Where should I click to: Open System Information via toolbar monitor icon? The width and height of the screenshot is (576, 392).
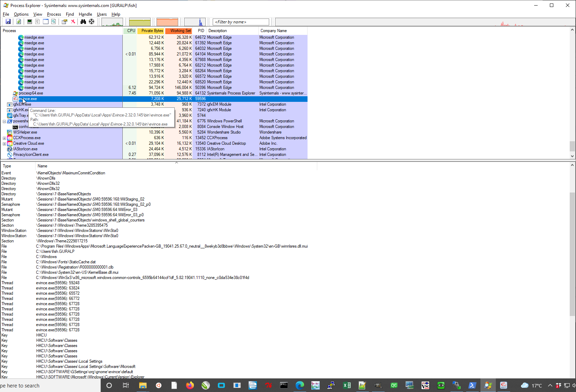coord(30,22)
